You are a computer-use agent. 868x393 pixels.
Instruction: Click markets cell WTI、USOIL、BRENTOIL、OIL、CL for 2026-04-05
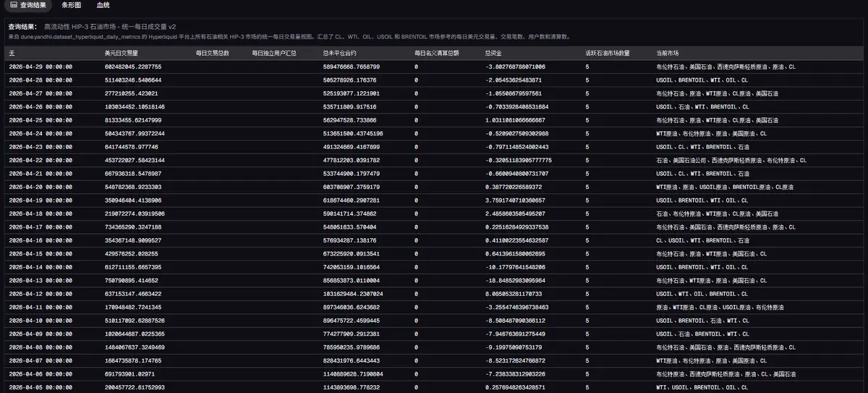click(x=702, y=387)
